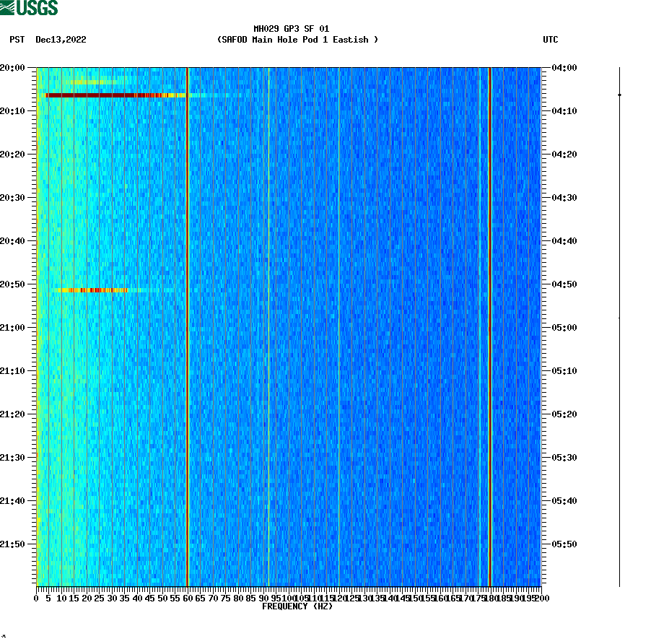This screenshot has height=644, width=651.
Task: Click the diamond marker on the right scale bar
Action: (x=619, y=94)
